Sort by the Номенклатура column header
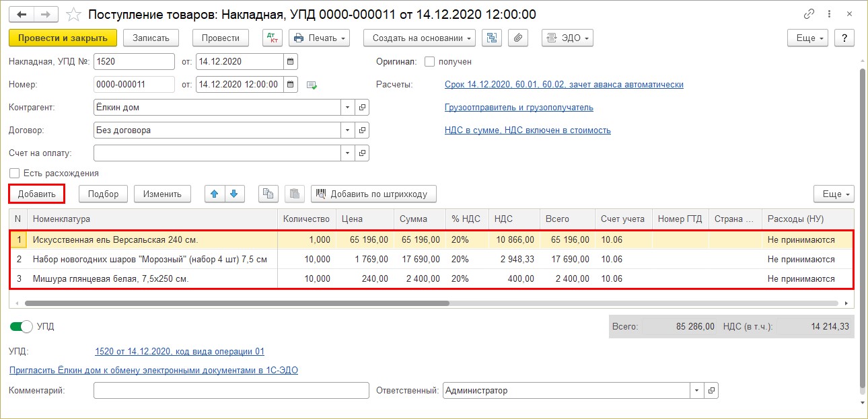The image size is (868, 419). [152, 219]
